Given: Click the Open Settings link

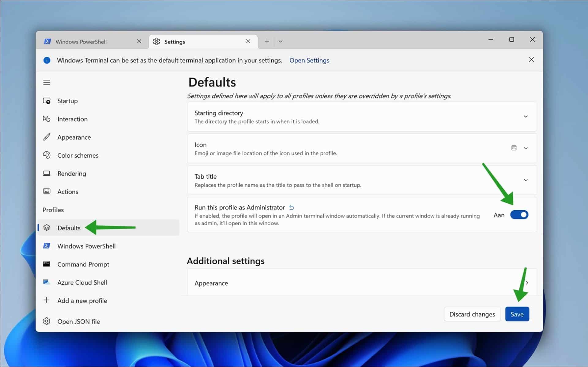Looking at the screenshot, I should pyautogui.click(x=309, y=60).
